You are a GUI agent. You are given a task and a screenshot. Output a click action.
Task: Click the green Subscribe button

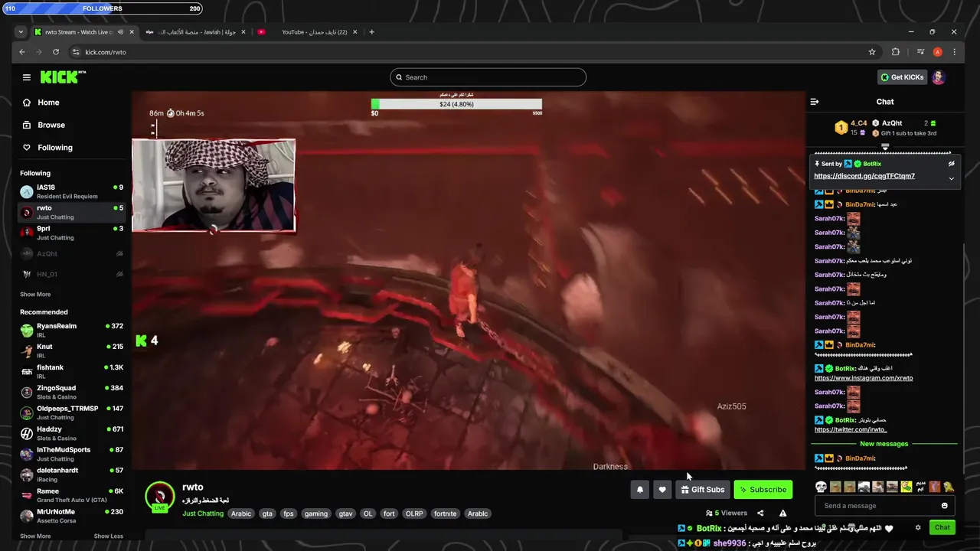(763, 490)
